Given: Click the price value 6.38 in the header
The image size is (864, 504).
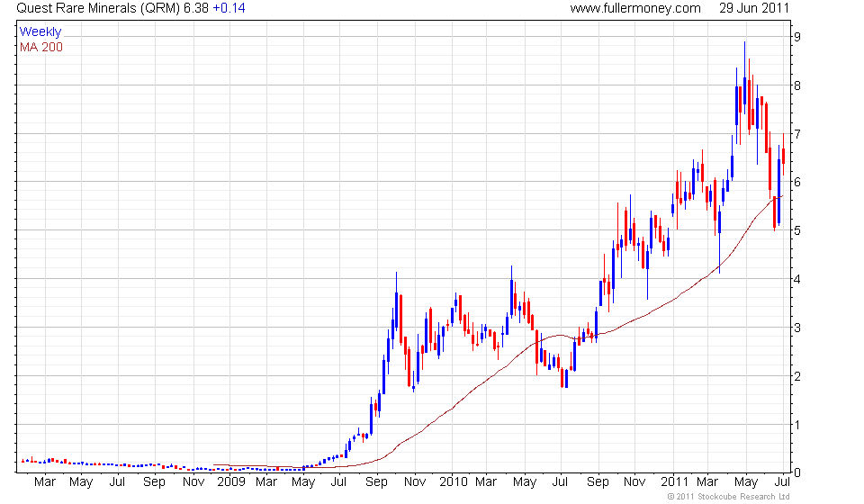Looking at the screenshot, I should coord(196,8).
